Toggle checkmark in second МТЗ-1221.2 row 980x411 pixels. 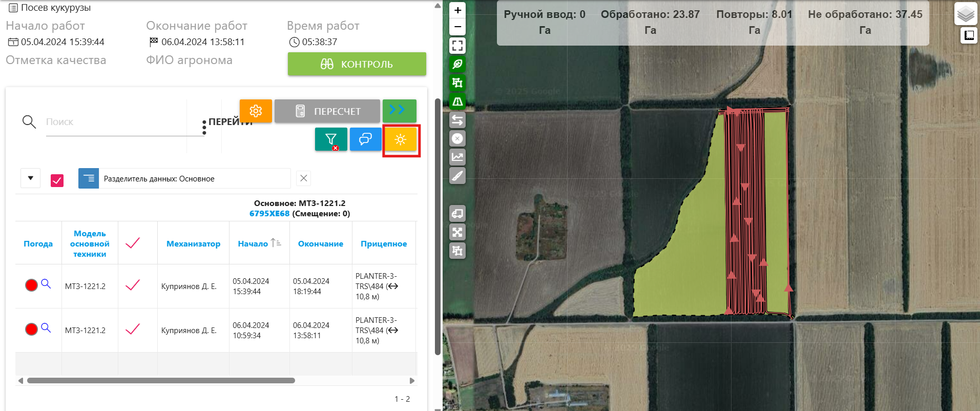coord(133,330)
